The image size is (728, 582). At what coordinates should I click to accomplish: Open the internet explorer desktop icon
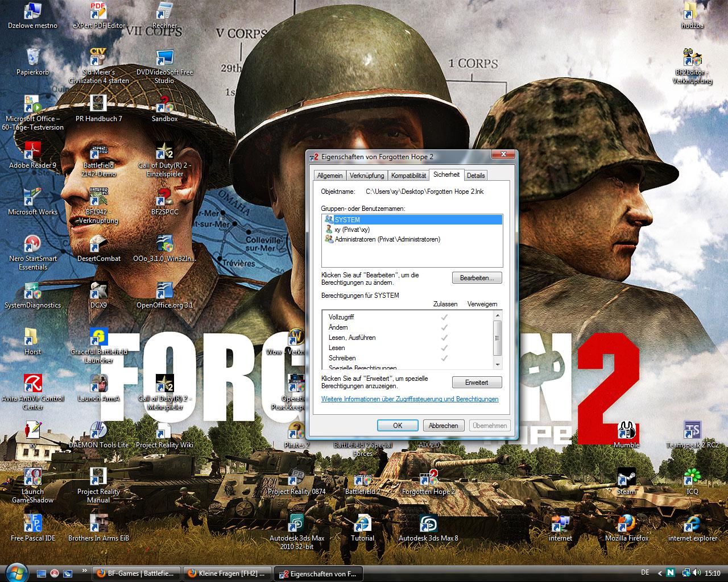pos(692,528)
